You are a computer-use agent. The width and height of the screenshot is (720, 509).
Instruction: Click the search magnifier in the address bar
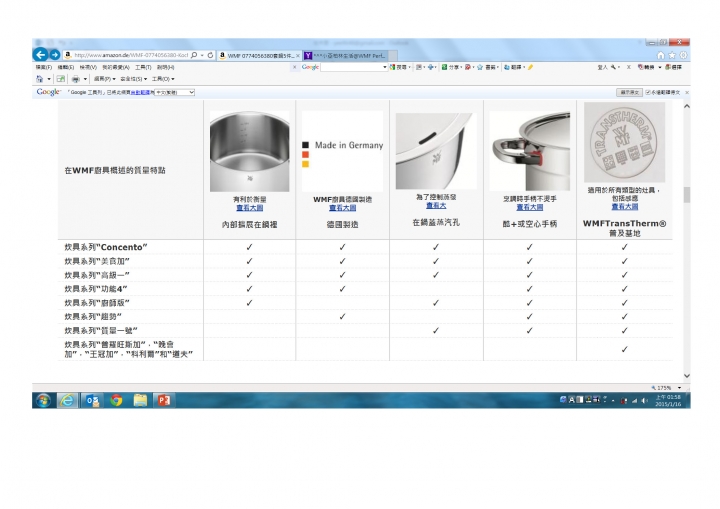(x=194, y=55)
